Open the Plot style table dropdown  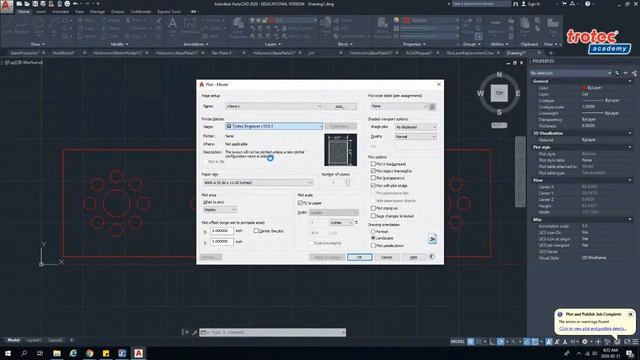pyautogui.click(x=399, y=106)
